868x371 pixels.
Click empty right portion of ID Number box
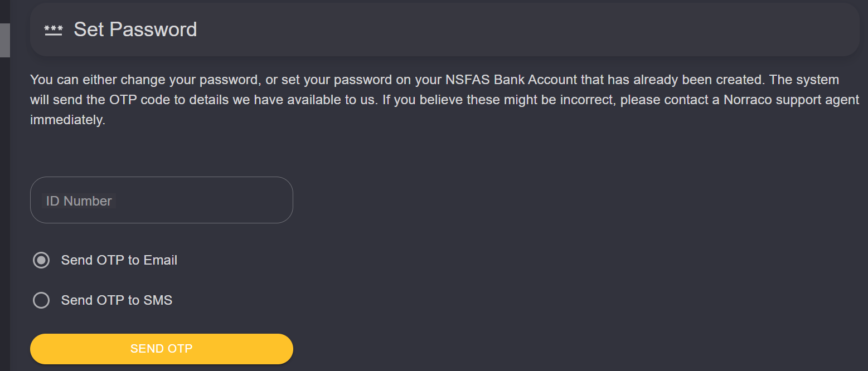pyautogui.click(x=223, y=200)
